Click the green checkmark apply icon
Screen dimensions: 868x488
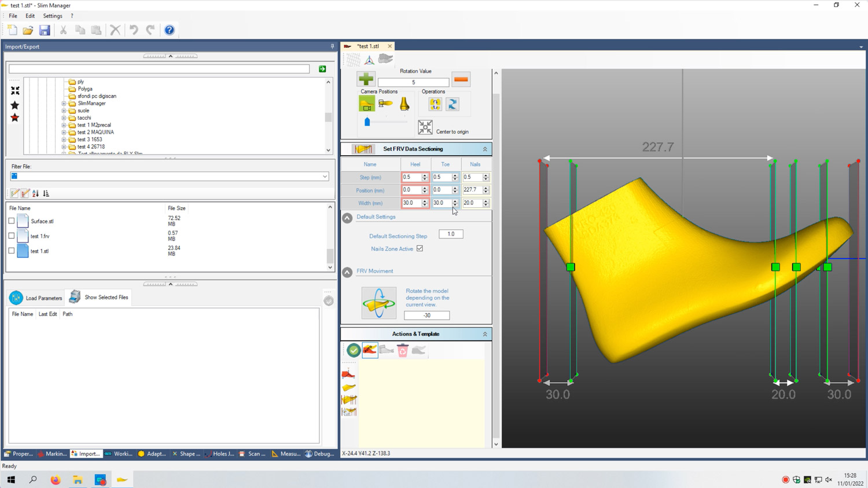(x=354, y=350)
